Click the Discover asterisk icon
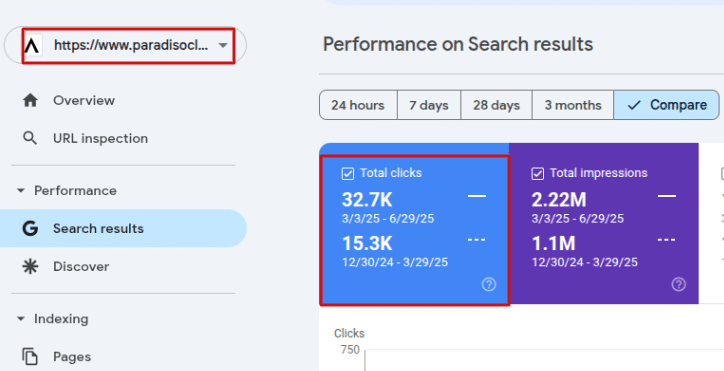724x371 pixels. [30, 267]
